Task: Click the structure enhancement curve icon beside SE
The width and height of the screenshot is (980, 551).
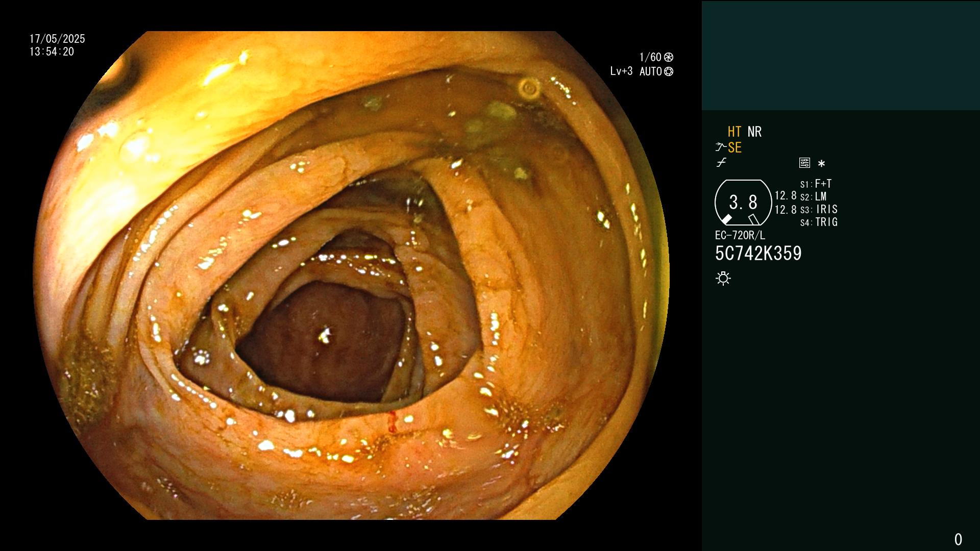Action: [x=721, y=147]
